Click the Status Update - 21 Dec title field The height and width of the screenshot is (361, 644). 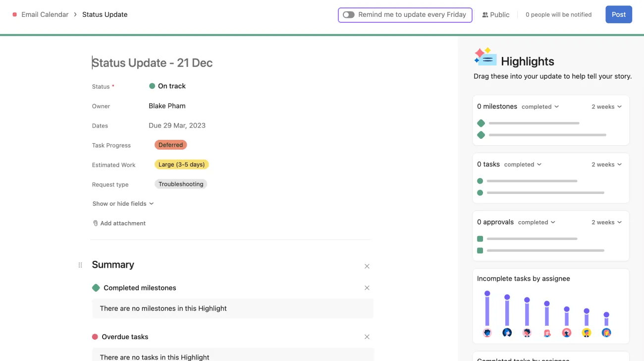(x=152, y=62)
